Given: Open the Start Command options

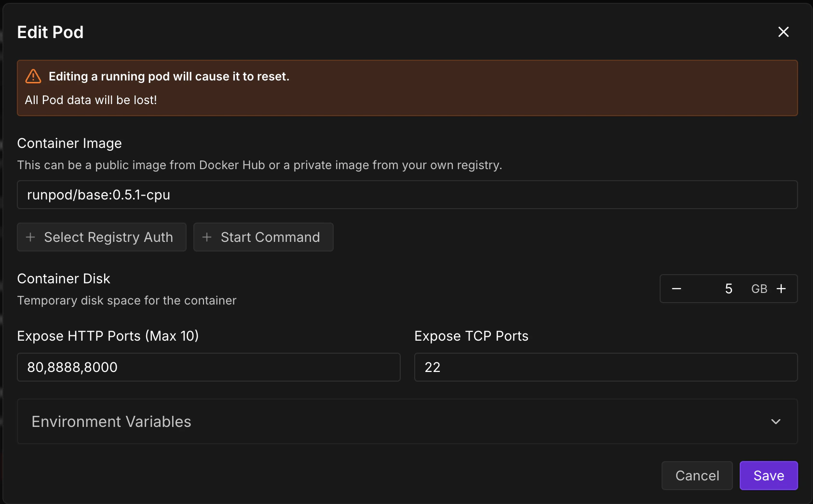Looking at the screenshot, I should [263, 237].
